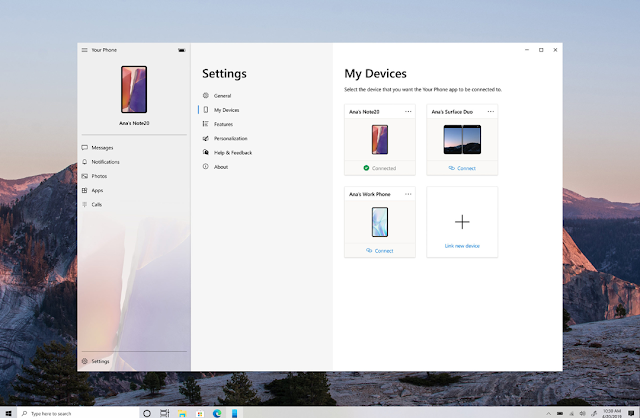Click the 'Settings' panel heading

pyautogui.click(x=224, y=73)
